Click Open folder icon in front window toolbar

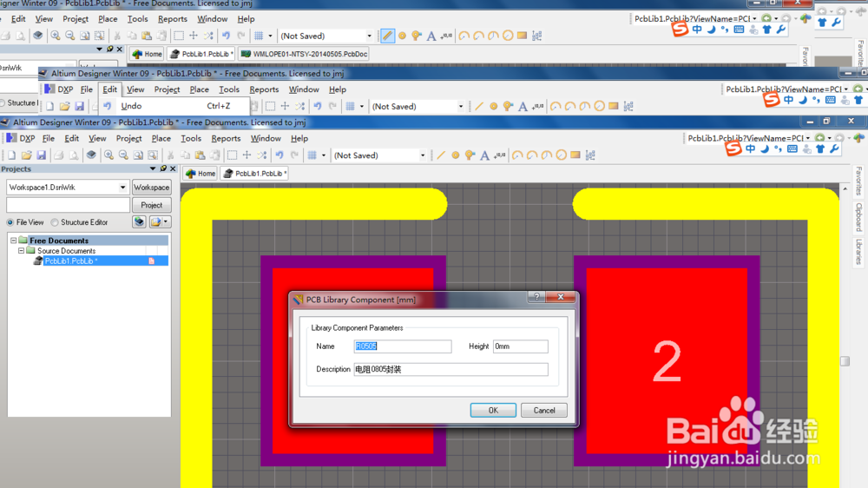tap(26, 155)
